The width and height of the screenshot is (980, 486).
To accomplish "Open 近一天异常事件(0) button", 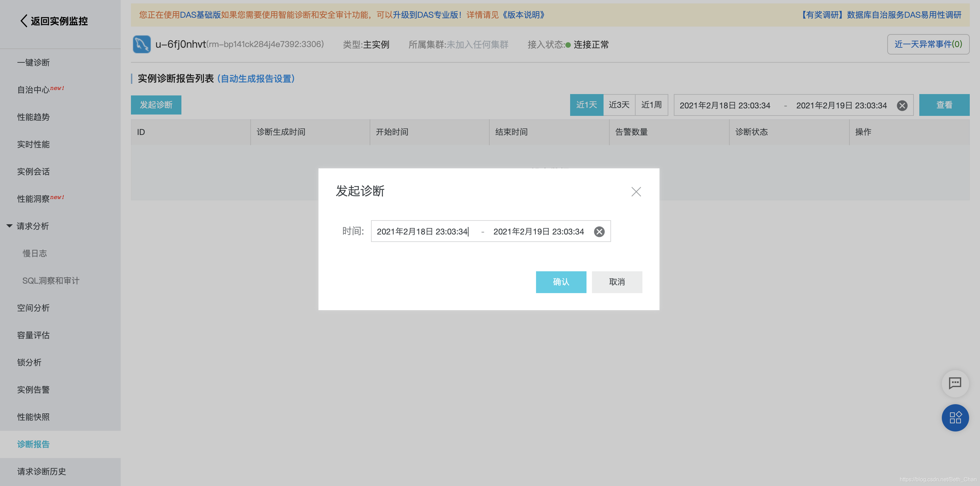I will point(927,45).
